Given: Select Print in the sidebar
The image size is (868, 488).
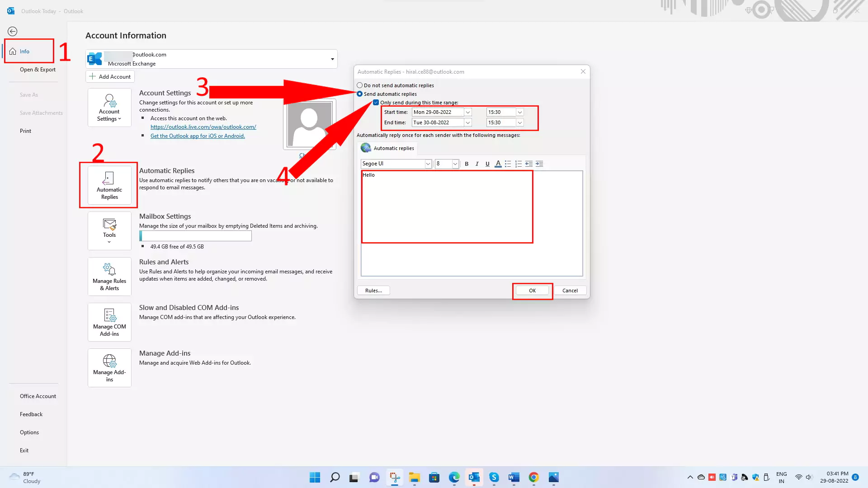Looking at the screenshot, I should pos(25,131).
